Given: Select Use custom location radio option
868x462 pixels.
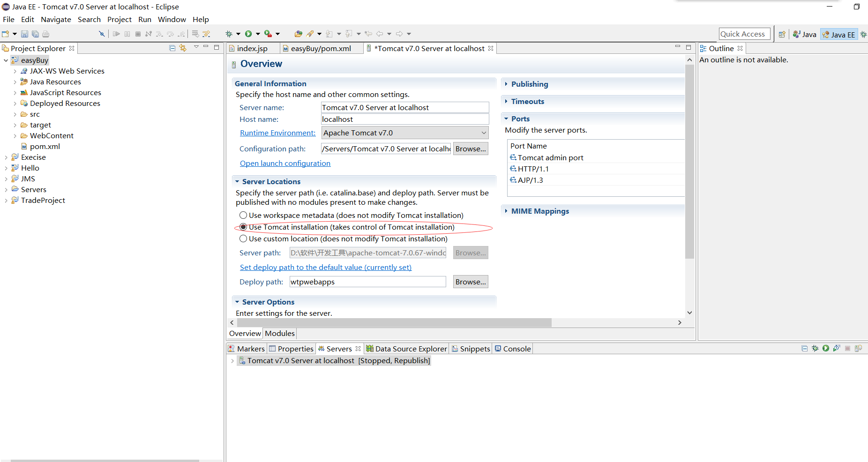Looking at the screenshot, I should (243, 238).
